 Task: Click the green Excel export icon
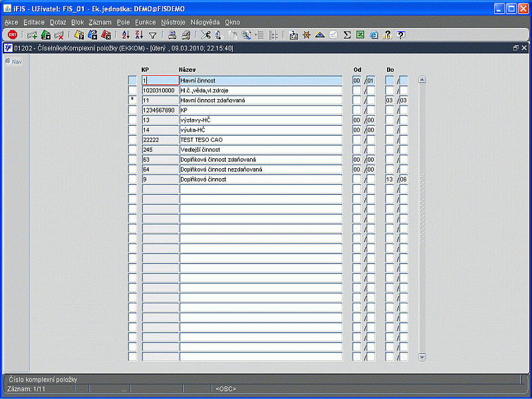click(x=360, y=35)
